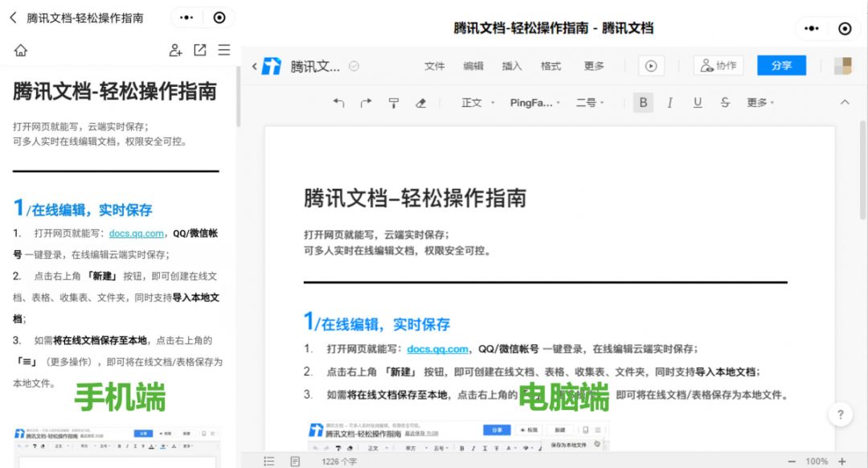The height and width of the screenshot is (468, 868).
Task: Click the desktop heading 腾讯文档-轻松操作指南
Action: [415, 199]
